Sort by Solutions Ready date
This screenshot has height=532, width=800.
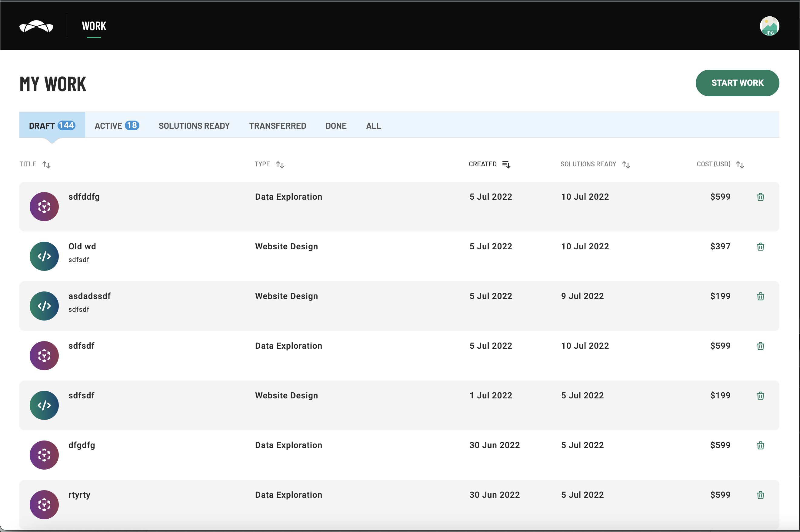626,165
